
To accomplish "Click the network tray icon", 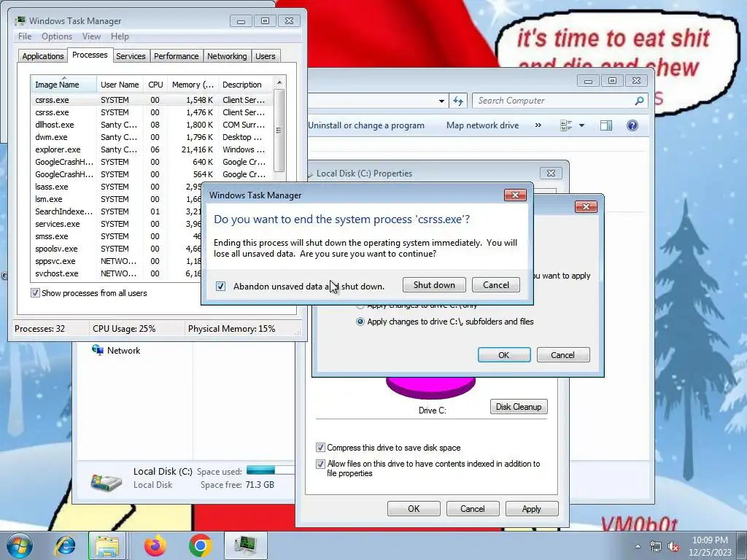I will click(x=656, y=547).
